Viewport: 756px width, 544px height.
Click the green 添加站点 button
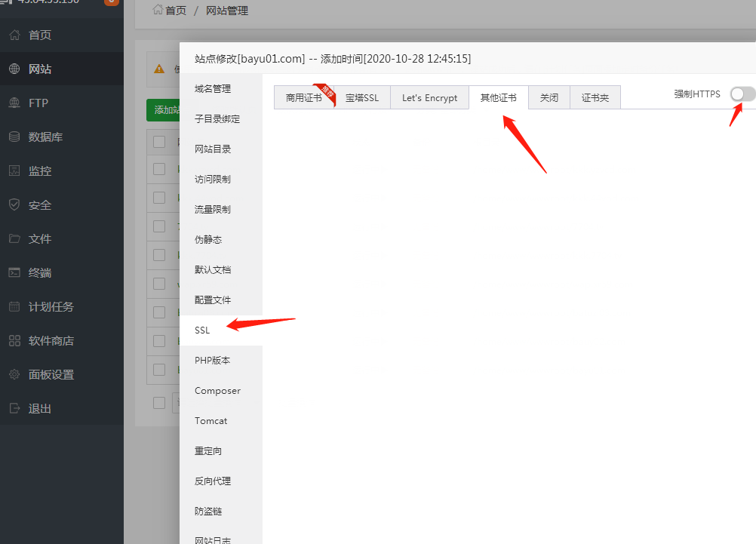(163, 110)
